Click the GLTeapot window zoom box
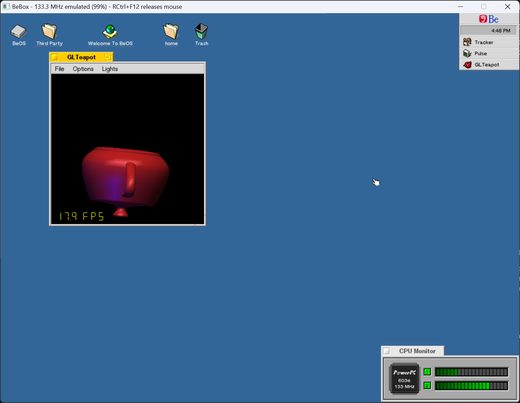Screen dimensions: 520x403 (108, 57)
